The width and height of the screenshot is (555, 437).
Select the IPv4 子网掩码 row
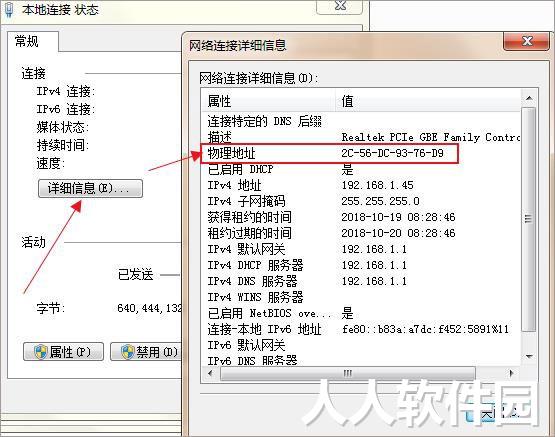coord(361,201)
